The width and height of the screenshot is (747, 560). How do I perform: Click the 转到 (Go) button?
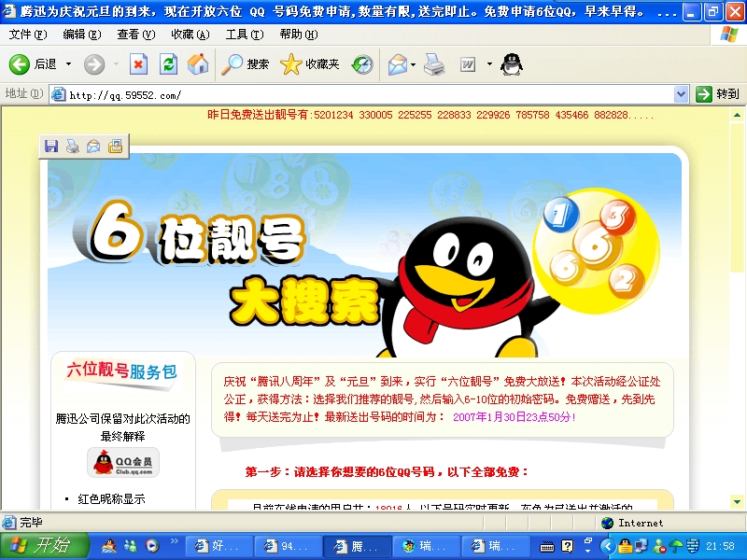pos(717,94)
